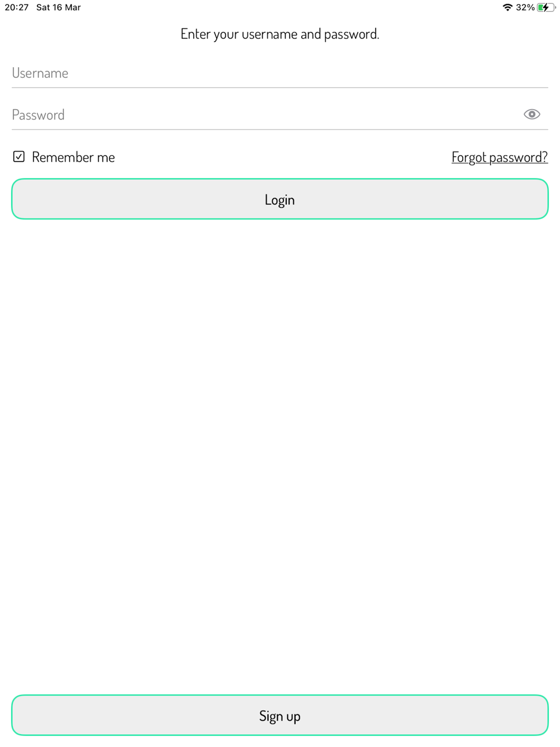The height and width of the screenshot is (747, 560).
Task: Open the Forgot password? link
Action: [x=500, y=157]
